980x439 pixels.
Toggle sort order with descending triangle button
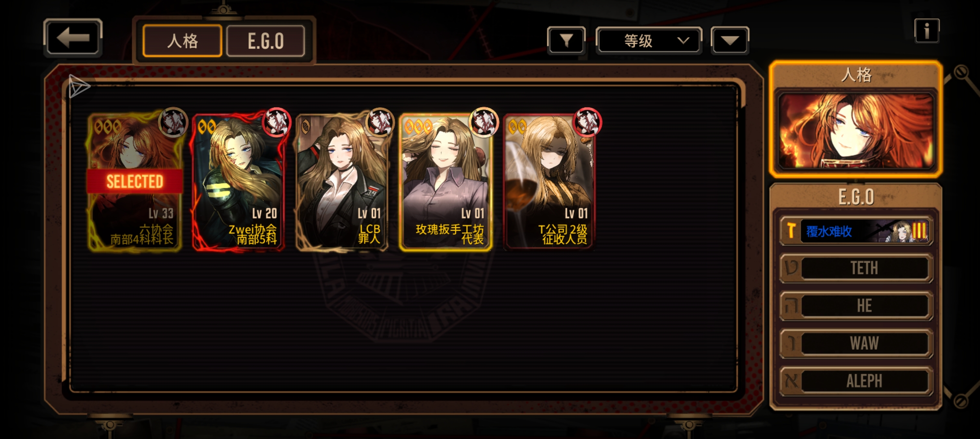point(730,40)
